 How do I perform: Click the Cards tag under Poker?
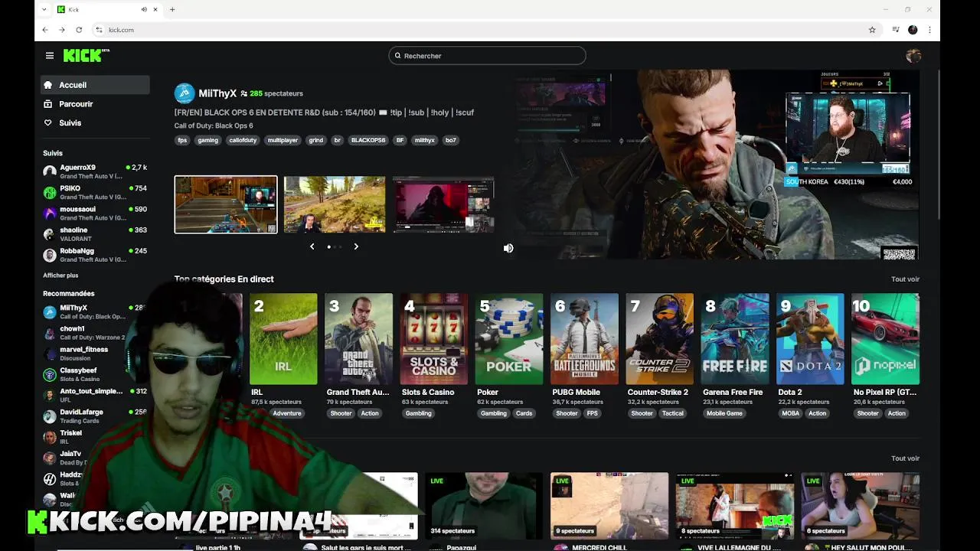tap(524, 413)
